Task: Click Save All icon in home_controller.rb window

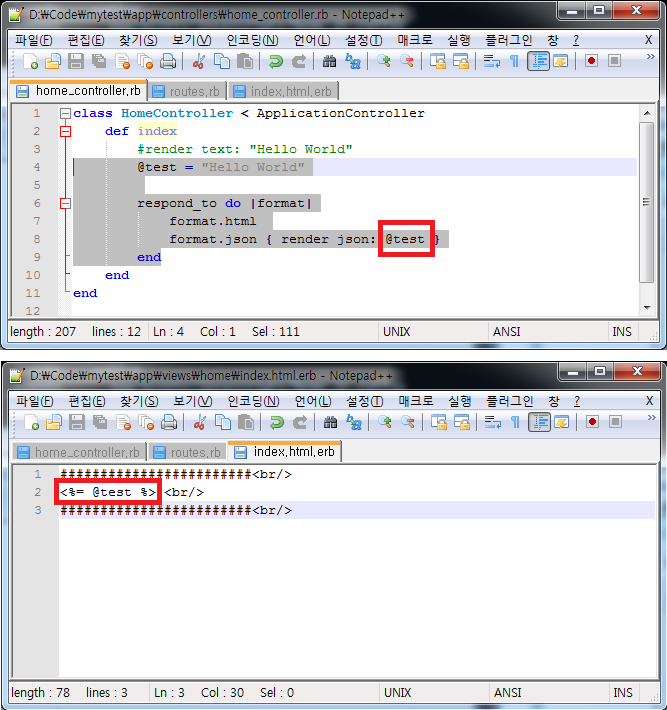Action: (x=99, y=61)
